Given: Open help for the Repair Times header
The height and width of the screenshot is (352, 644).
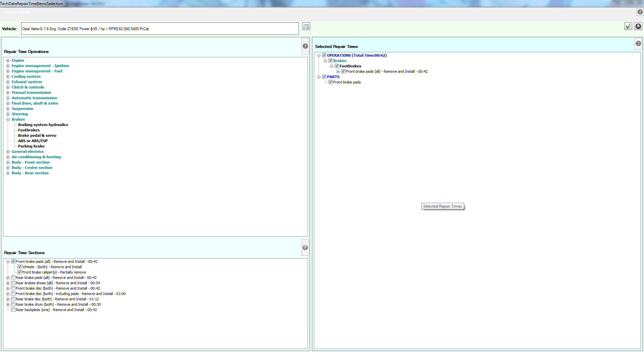Looking at the screenshot, I should click(x=640, y=12).
